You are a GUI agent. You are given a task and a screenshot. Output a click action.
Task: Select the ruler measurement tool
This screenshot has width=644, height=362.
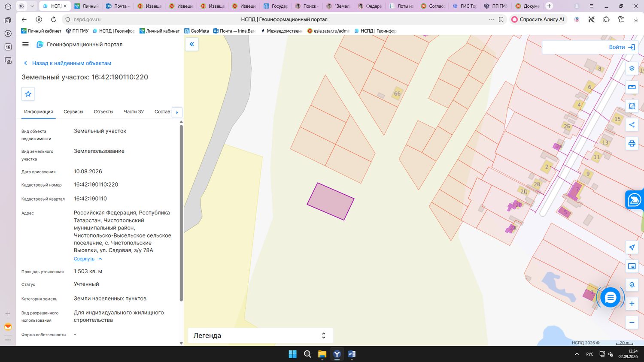[x=632, y=87]
